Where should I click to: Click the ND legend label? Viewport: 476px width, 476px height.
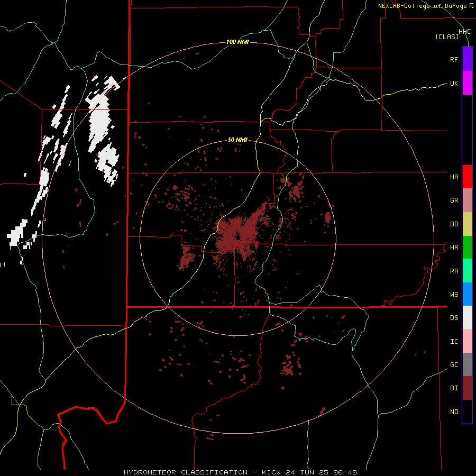coord(454,412)
